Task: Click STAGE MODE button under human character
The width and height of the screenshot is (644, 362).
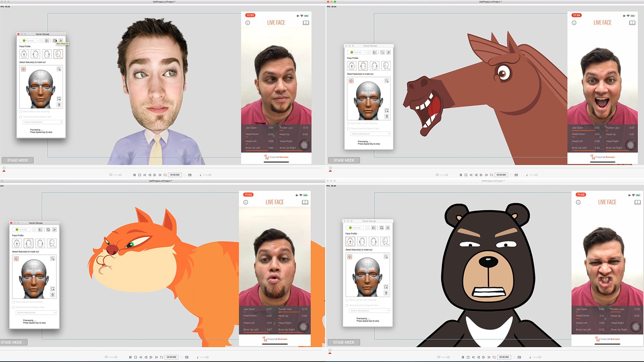Action: point(17,160)
